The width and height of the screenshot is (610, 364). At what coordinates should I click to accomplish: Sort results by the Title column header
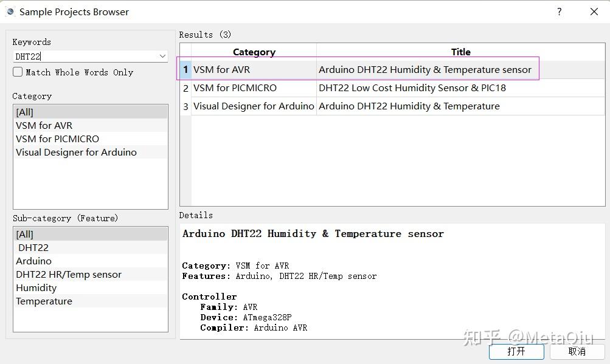460,52
